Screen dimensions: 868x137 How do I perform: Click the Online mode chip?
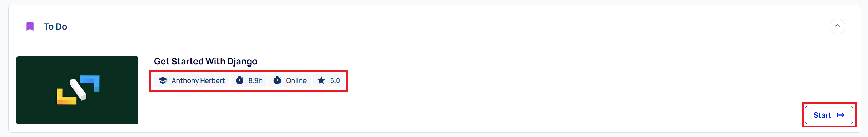click(x=289, y=80)
